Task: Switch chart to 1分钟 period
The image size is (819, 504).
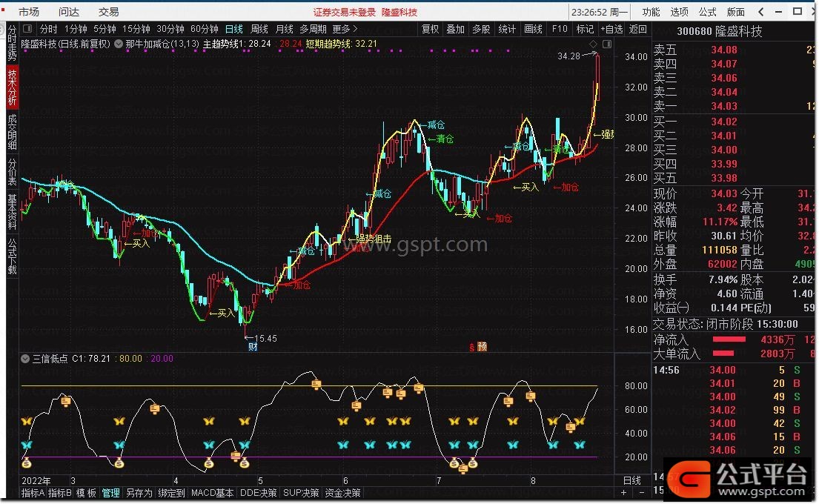Action: [x=76, y=29]
